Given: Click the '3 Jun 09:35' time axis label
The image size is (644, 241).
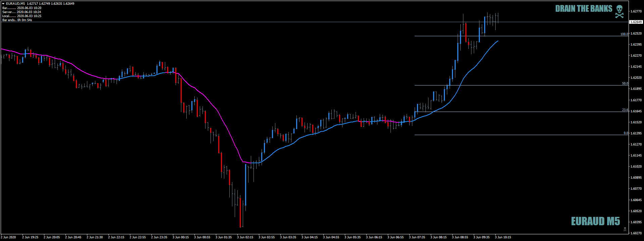Looking at the screenshot, I should pyautogui.click(x=481, y=237).
